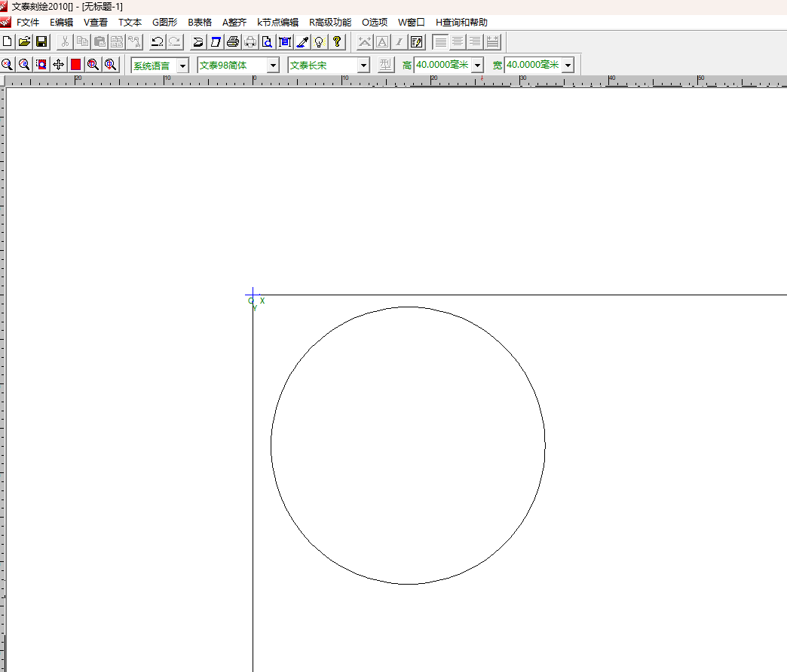Click the yellow question mark help icon
Image resolution: width=787 pixels, height=672 pixels.
point(337,41)
